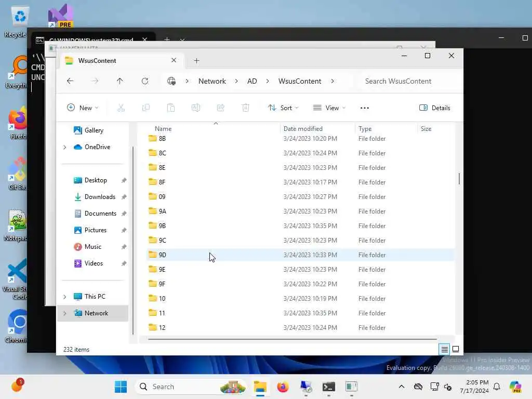Expand the This PC tree node

[64, 297]
